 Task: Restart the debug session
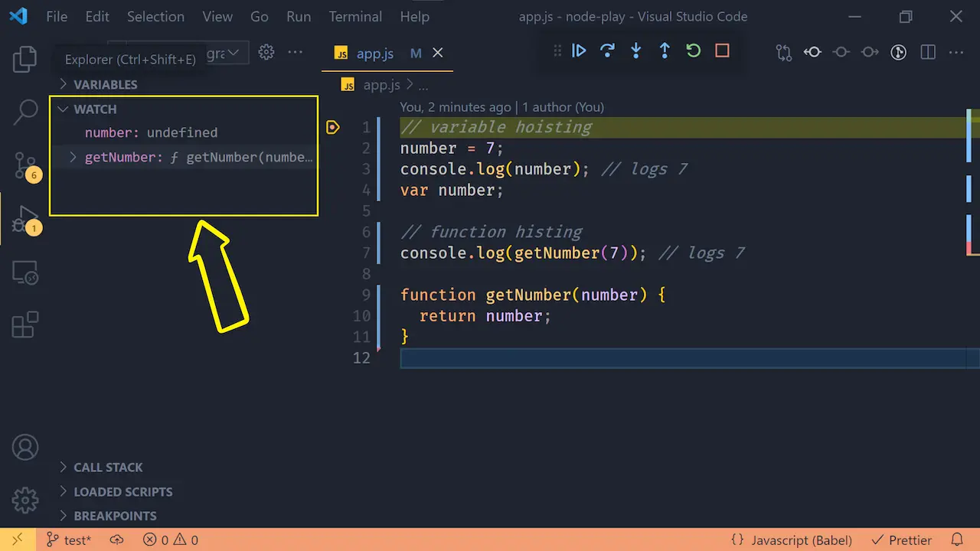point(693,51)
